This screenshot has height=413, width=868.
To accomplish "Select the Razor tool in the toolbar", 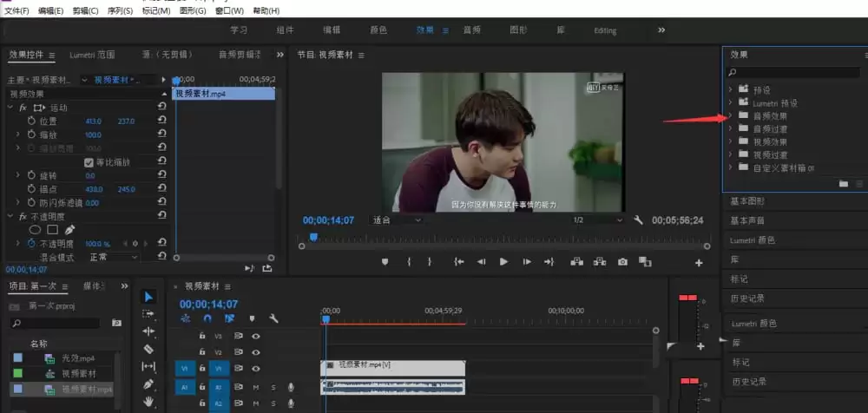I will [148, 349].
